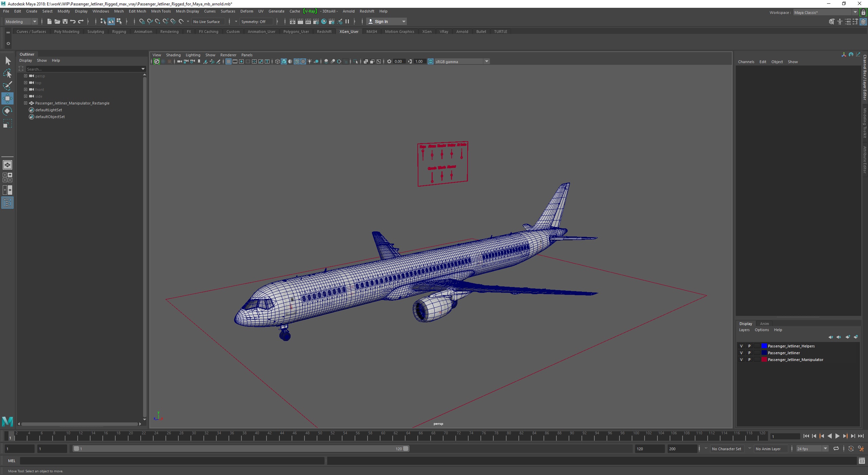This screenshot has width=868, height=475.
Task: Open the shelf settings gear icon
Action: pos(8,43)
